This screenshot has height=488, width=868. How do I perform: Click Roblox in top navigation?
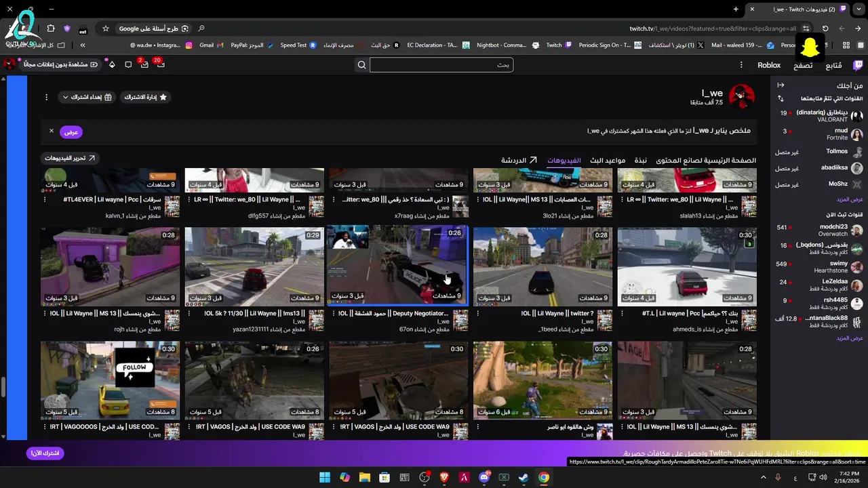769,65
